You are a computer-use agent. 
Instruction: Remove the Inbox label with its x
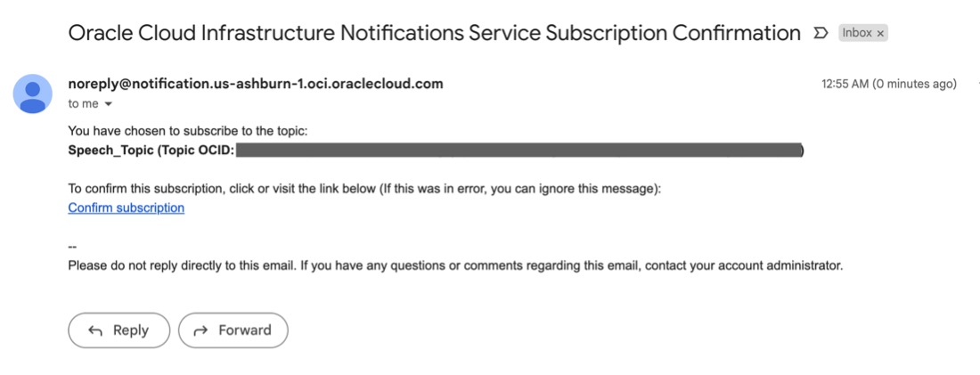tap(881, 33)
